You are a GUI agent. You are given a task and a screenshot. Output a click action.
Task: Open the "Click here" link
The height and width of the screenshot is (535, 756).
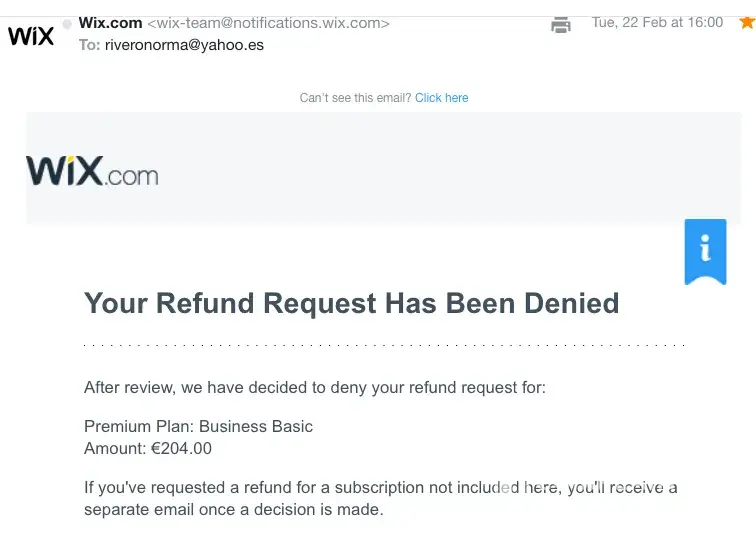(x=441, y=98)
